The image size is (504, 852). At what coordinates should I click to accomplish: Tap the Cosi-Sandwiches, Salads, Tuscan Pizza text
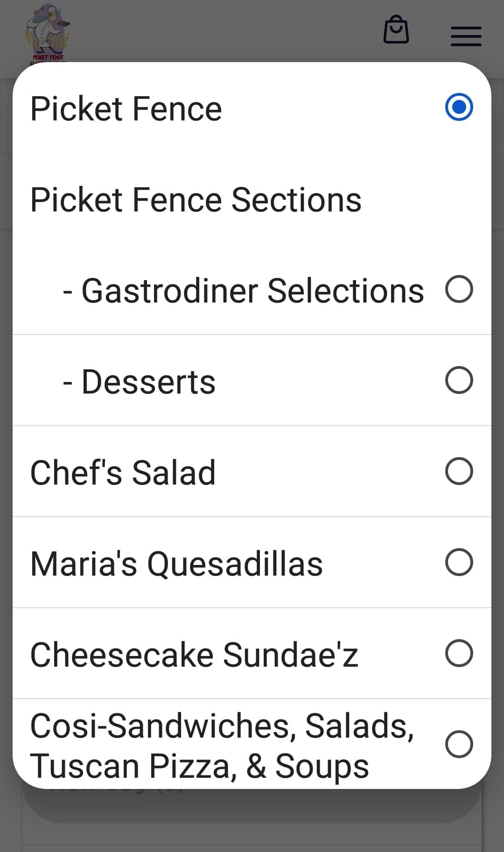(222, 746)
